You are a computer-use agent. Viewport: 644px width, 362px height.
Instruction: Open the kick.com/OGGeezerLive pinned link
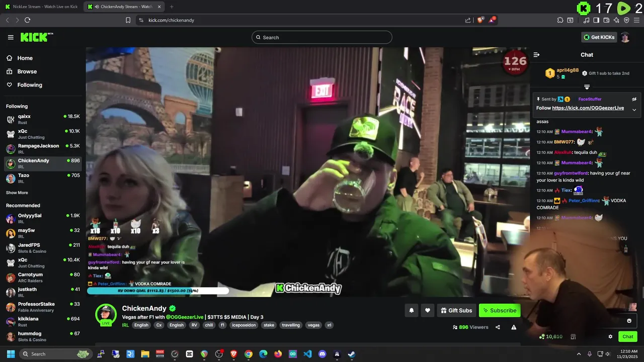(588, 108)
